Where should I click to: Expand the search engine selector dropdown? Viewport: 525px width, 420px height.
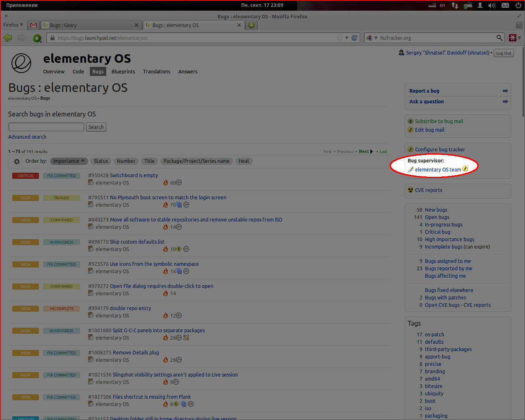372,38
